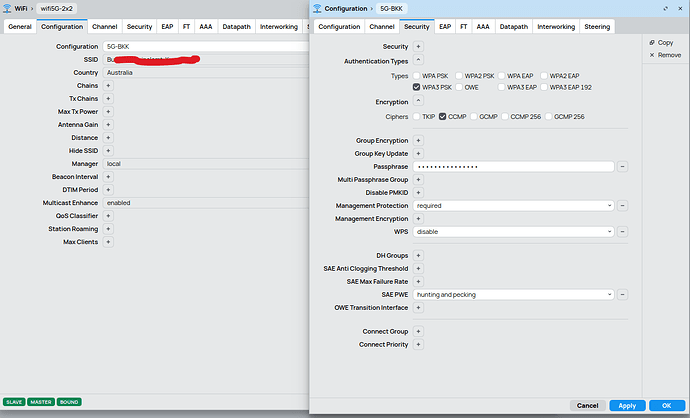Image resolution: width=690 pixels, height=418 pixels.
Task: Add SAE Max Failure Rate value
Action: pos(418,282)
